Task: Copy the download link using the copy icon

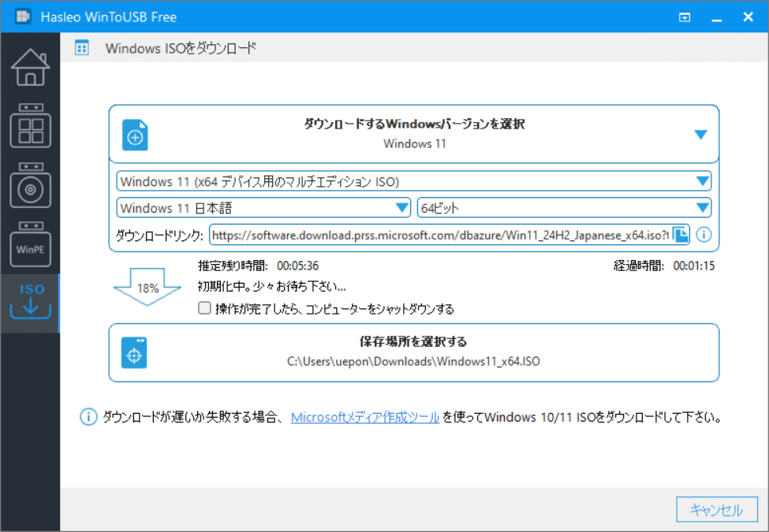Action: coord(680,234)
